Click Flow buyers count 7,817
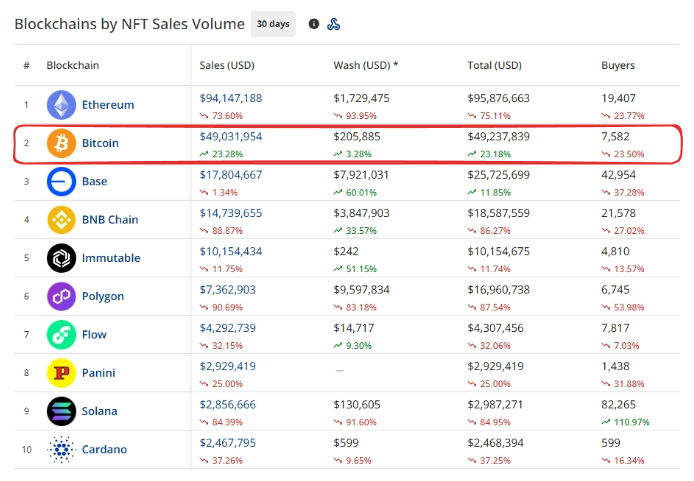The image size is (694, 481). click(x=615, y=328)
